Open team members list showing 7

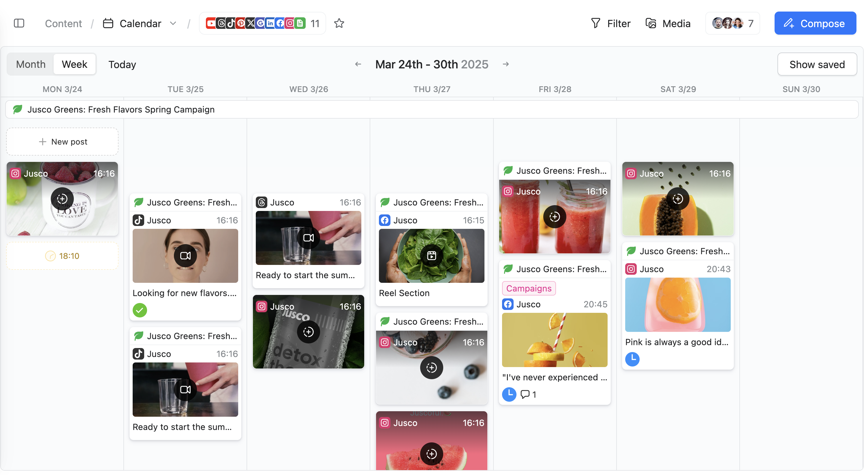tap(732, 23)
